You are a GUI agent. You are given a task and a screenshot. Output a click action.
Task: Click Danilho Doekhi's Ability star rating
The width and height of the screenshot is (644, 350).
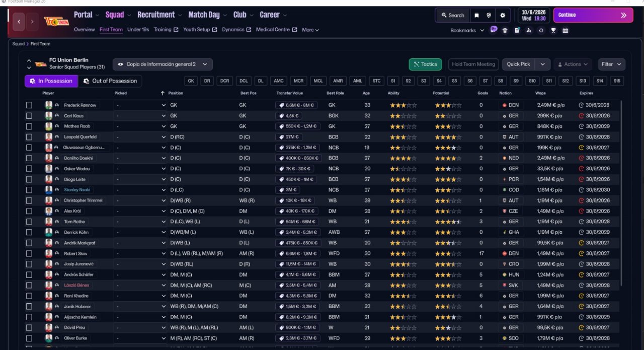point(403,158)
